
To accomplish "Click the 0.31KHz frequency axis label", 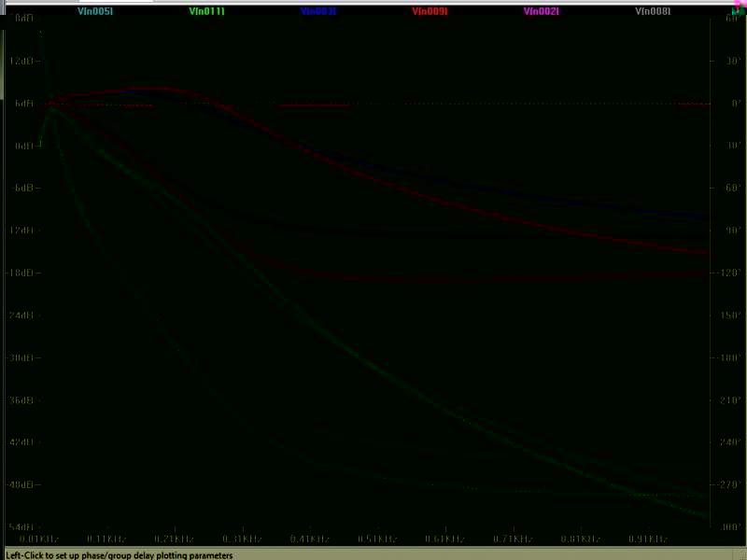I will tap(243, 539).
